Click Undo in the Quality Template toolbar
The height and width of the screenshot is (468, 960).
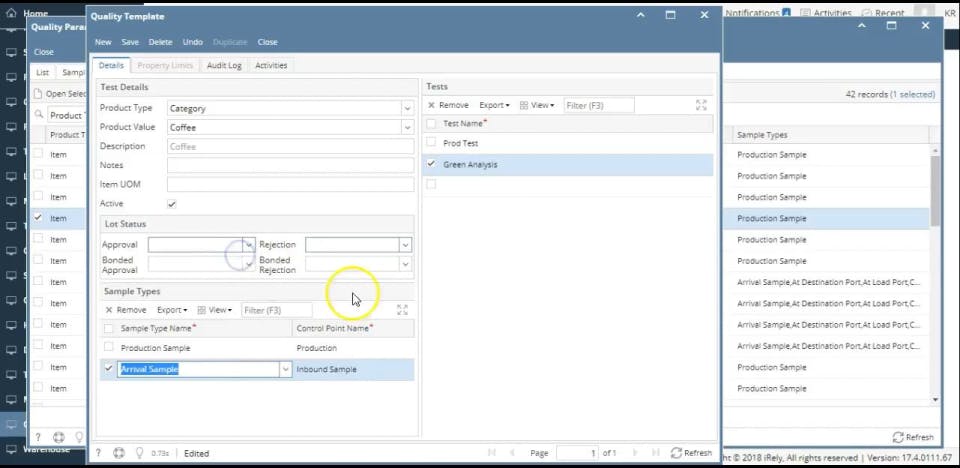192,42
